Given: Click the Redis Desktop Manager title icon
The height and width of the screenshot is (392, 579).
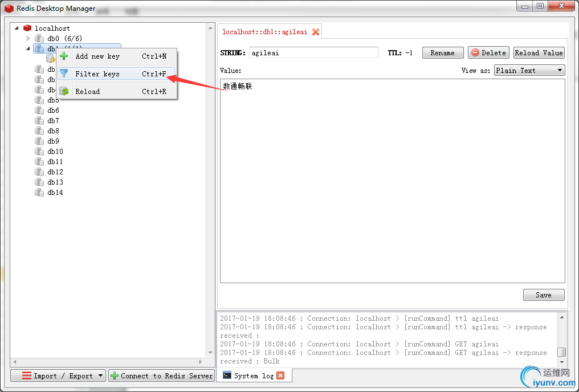Looking at the screenshot, I should coord(9,8).
